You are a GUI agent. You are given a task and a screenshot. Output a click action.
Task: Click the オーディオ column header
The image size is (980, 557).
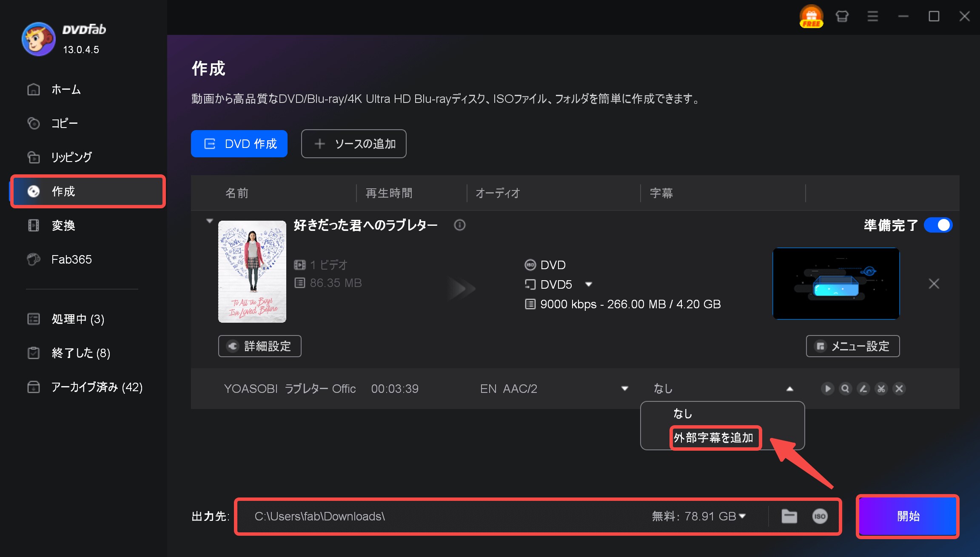(497, 193)
